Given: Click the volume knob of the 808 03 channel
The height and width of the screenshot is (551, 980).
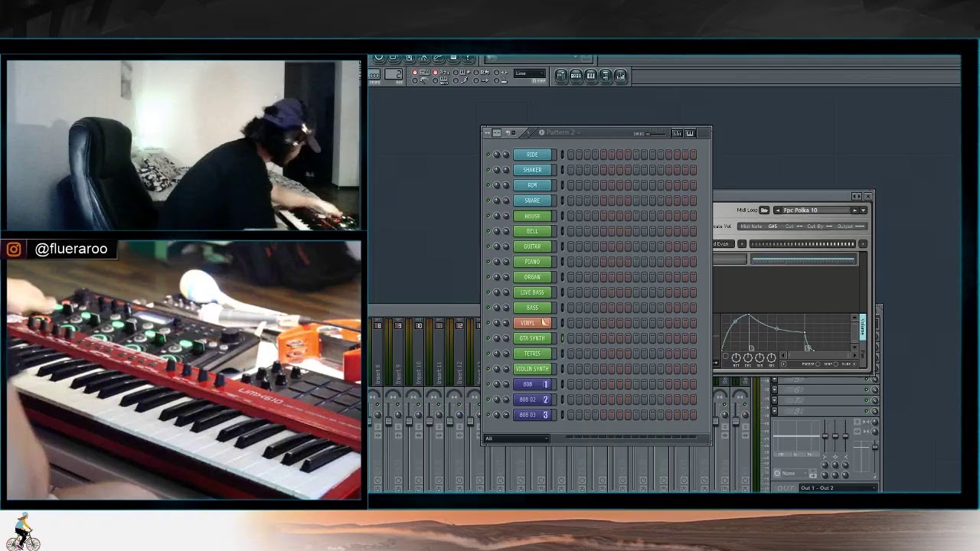Looking at the screenshot, I should pyautogui.click(x=505, y=415).
